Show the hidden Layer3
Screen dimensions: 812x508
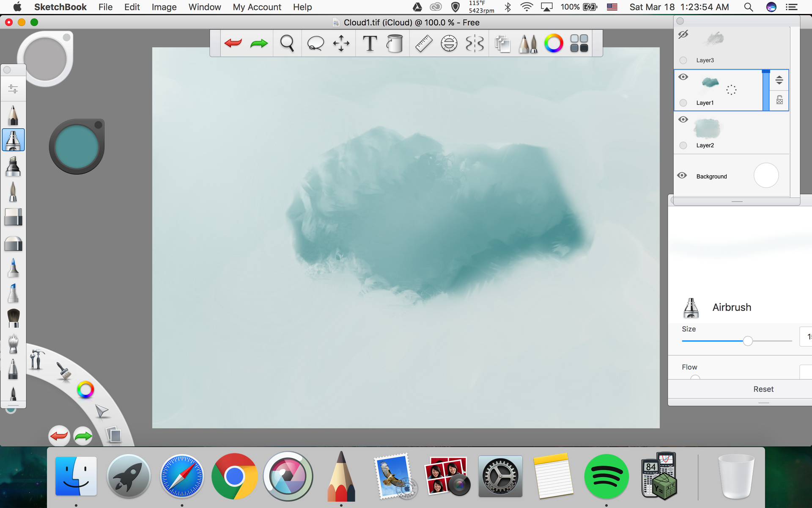click(683, 34)
